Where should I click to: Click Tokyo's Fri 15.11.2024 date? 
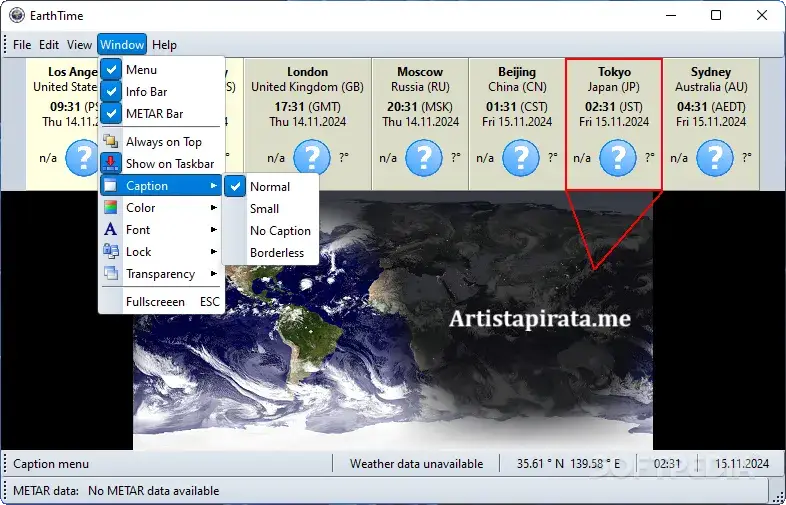tap(614, 122)
